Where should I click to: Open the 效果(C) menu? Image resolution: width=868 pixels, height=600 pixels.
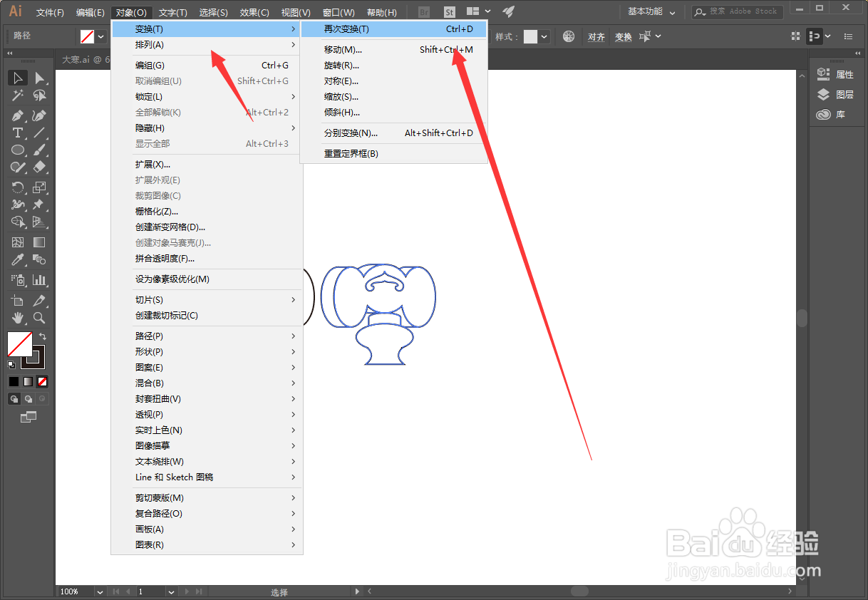tap(254, 12)
